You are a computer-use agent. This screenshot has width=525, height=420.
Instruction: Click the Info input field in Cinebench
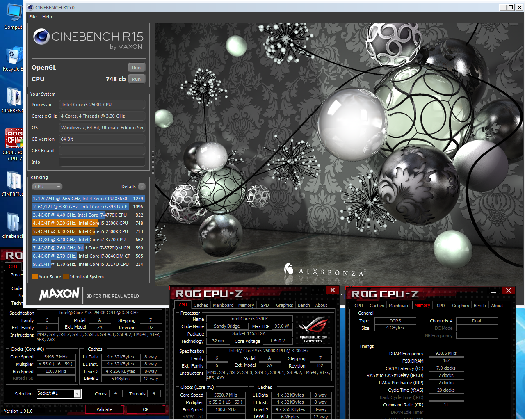(x=102, y=162)
